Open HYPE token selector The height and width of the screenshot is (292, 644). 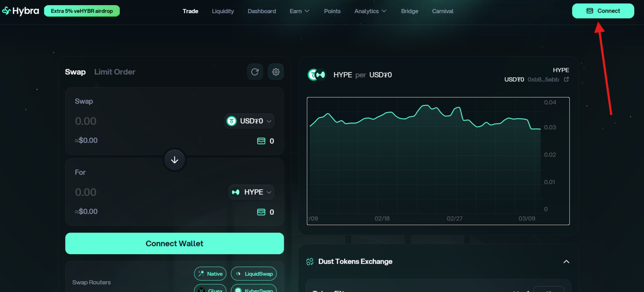(x=252, y=192)
